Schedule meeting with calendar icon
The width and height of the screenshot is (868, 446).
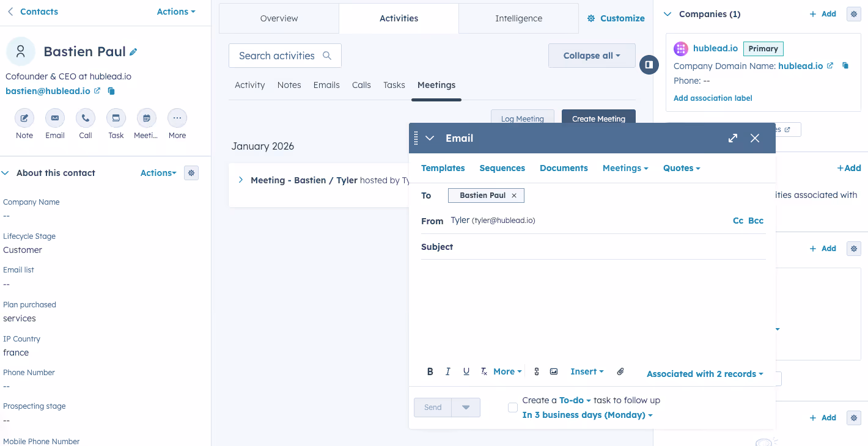(147, 118)
